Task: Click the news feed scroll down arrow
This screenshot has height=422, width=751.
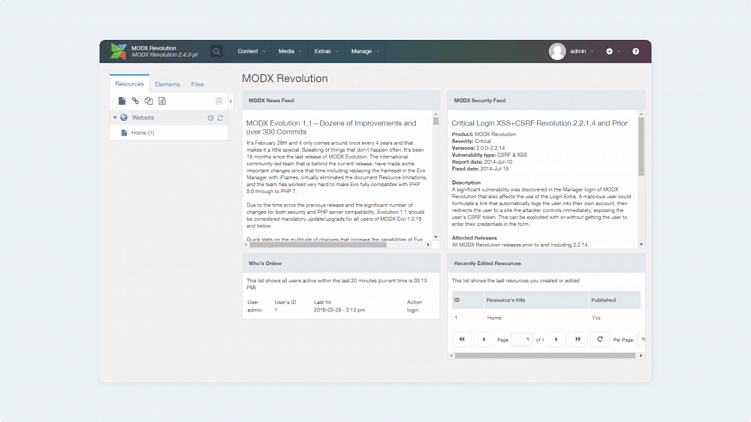Action: 436,237
